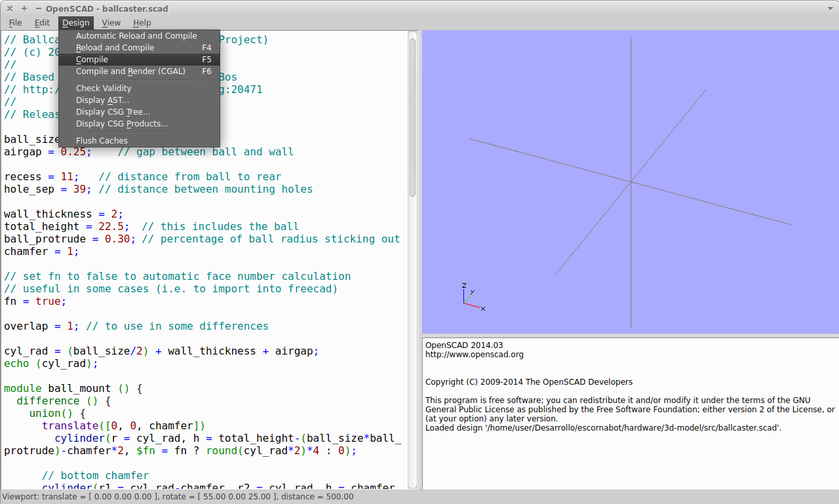Viewport: 839px width, 504px height.
Task: Click the 'Loaded design' console message
Action: coord(603,428)
